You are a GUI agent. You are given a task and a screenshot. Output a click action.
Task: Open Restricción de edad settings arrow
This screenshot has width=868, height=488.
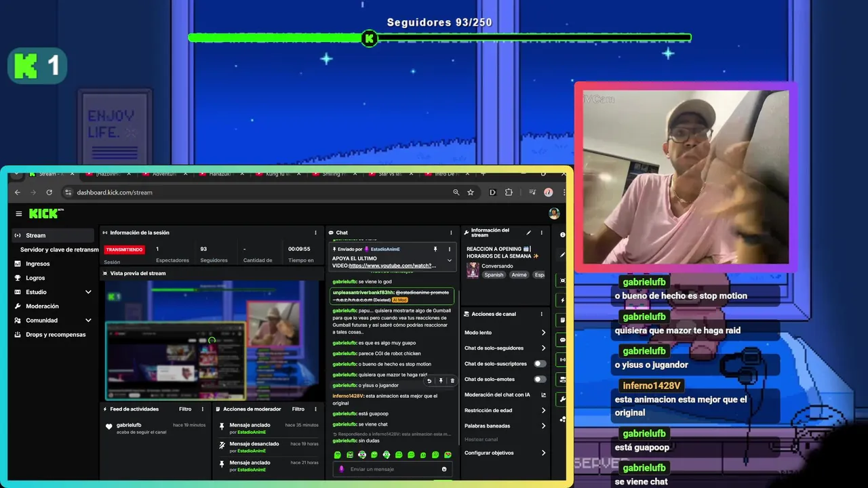543,410
